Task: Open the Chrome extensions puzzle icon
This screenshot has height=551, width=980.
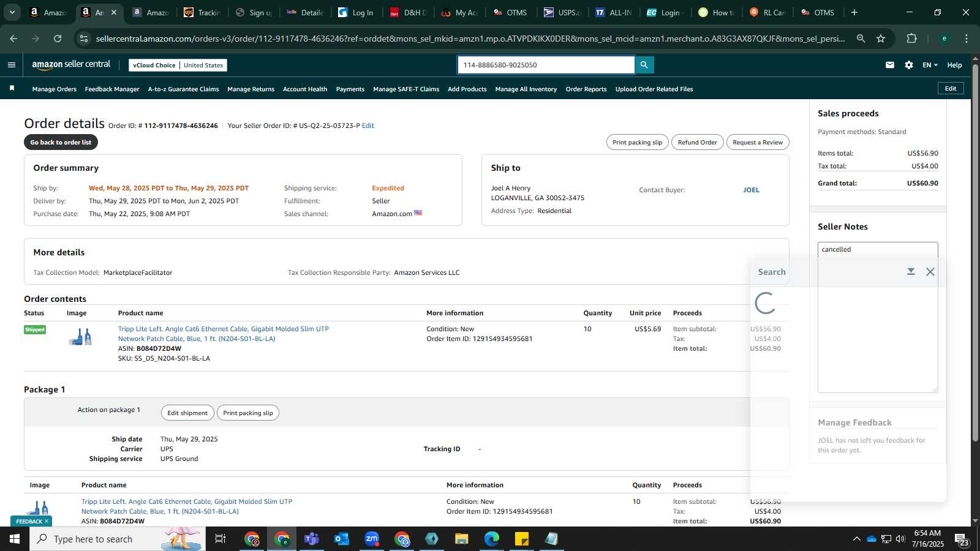Action: (912, 39)
